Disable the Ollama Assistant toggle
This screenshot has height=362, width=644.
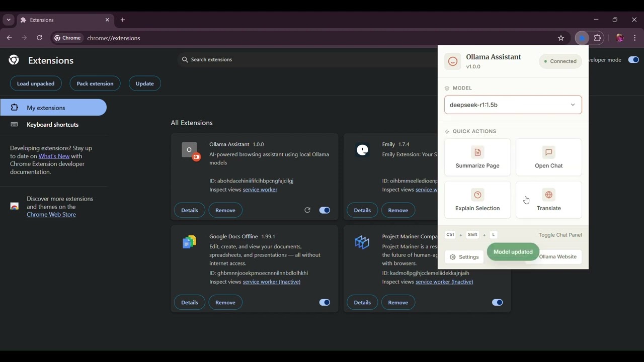click(x=325, y=210)
